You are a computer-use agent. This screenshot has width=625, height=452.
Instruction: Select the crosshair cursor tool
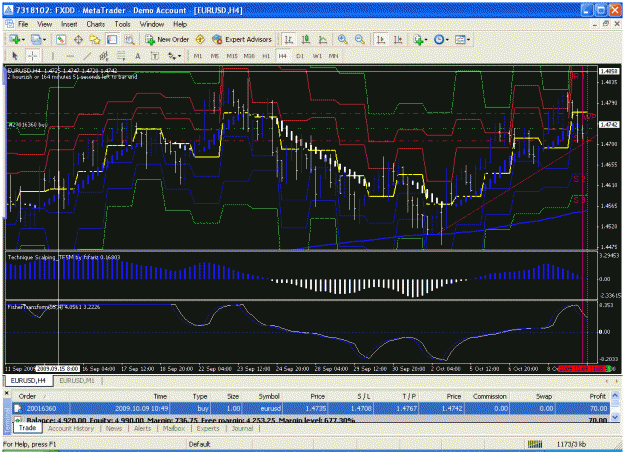[x=32, y=56]
